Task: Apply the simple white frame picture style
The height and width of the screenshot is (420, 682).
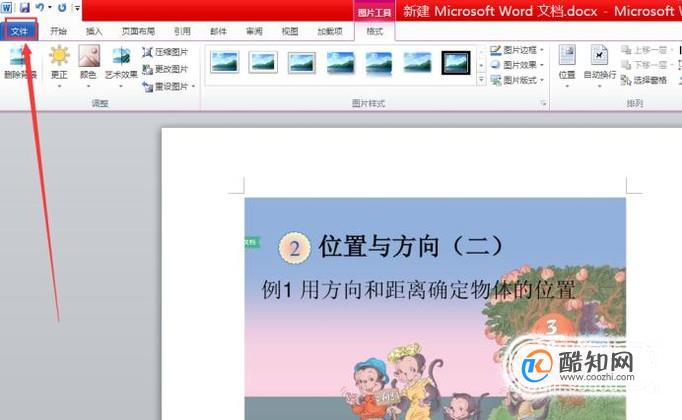Action: point(224,62)
